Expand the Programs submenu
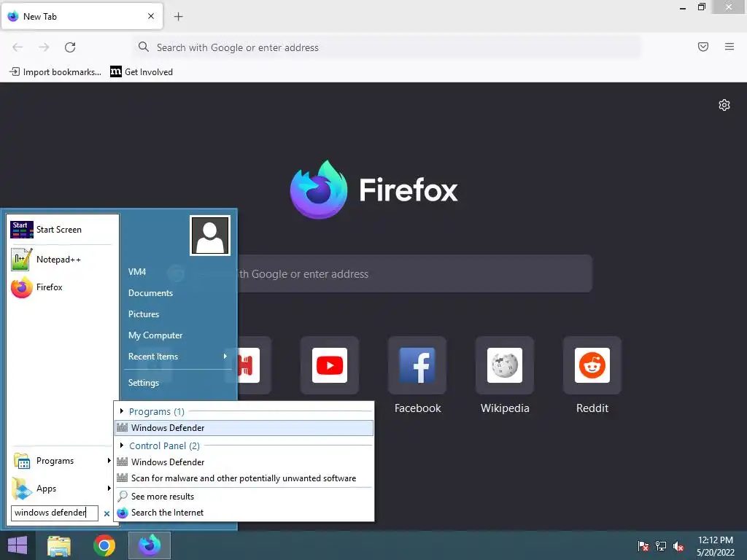Image resolution: width=747 pixels, height=560 pixels. [62, 461]
